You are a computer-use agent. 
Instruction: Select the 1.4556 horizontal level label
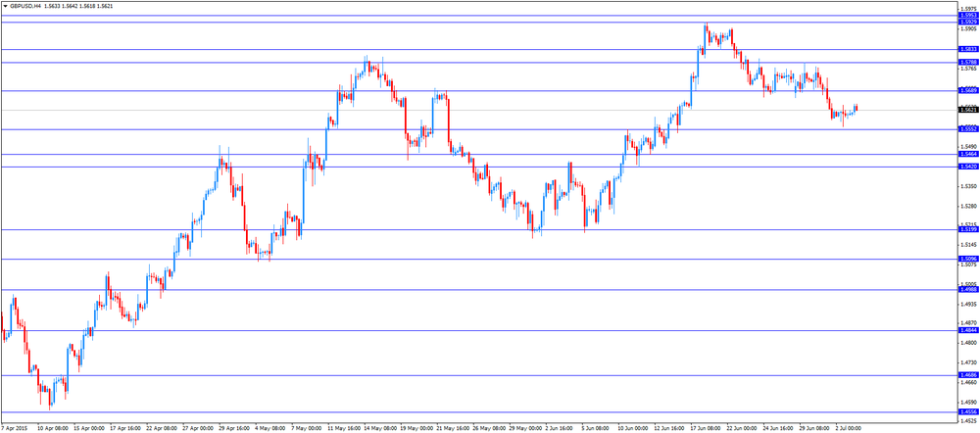click(968, 411)
